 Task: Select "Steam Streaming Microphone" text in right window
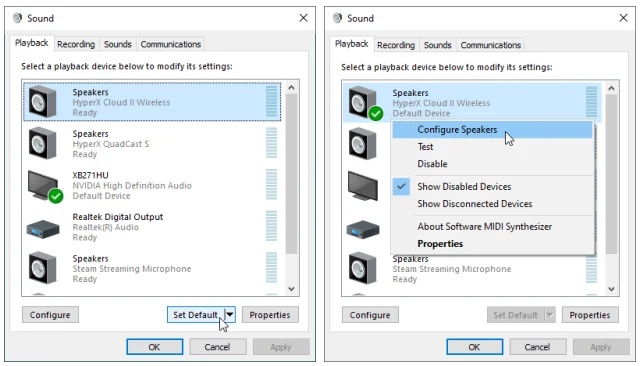pyautogui.click(x=452, y=269)
